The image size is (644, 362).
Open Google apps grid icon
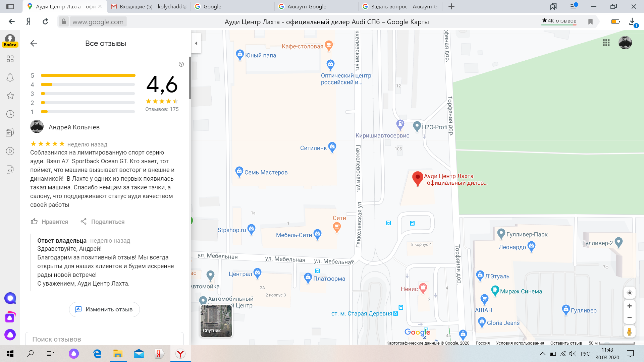click(x=606, y=43)
